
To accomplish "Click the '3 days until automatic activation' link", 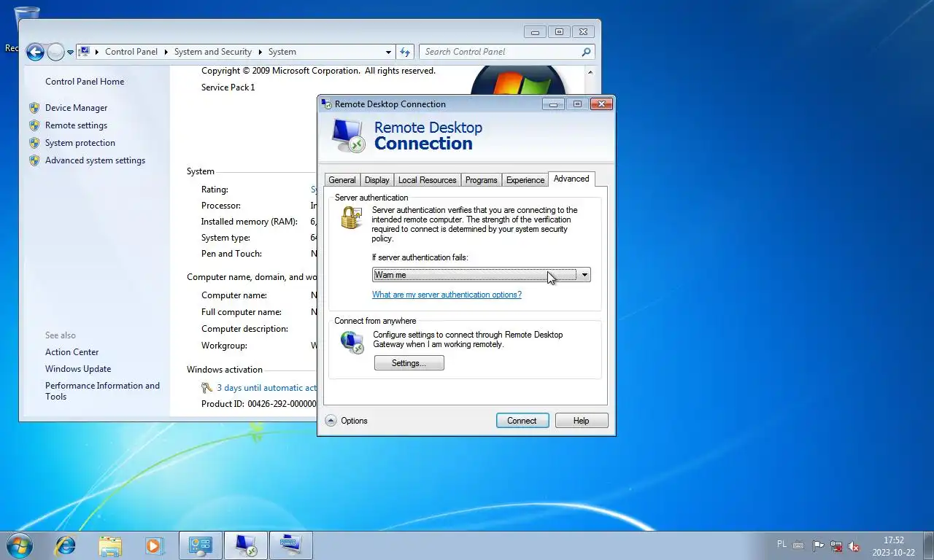I will [266, 388].
